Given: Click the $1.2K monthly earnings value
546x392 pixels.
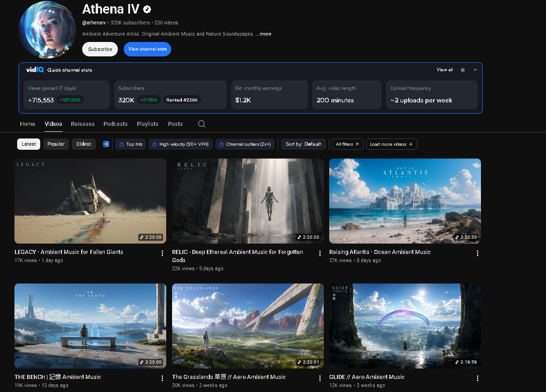Looking at the screenshot, I should click(x=243, y=100).
